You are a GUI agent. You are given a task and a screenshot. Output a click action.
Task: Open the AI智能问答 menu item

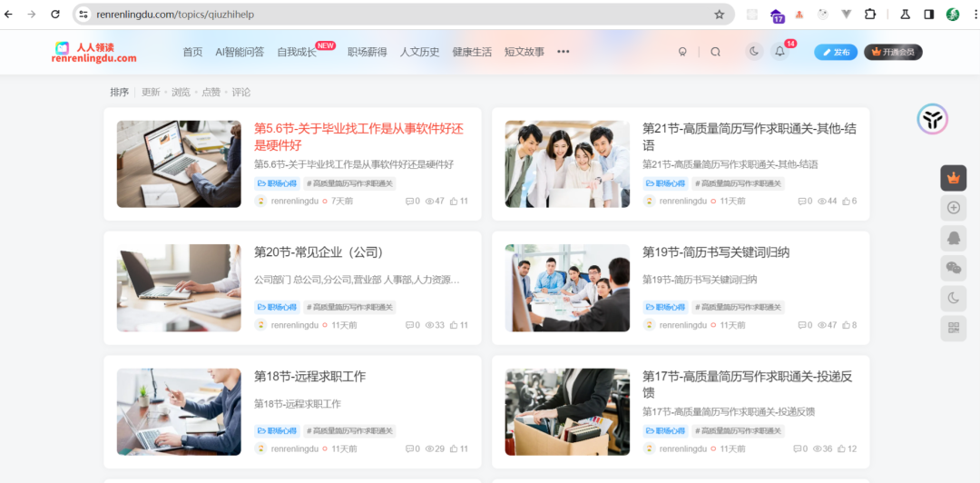(240, 52)
